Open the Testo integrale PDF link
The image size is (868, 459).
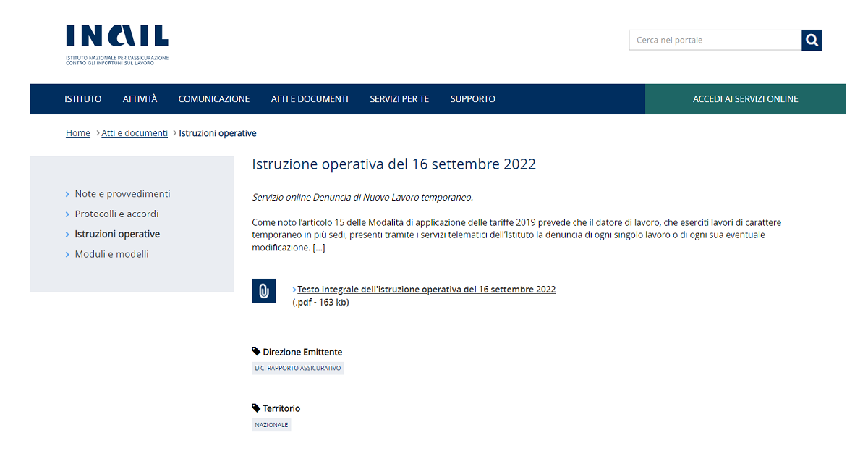(x=427, y=290)
